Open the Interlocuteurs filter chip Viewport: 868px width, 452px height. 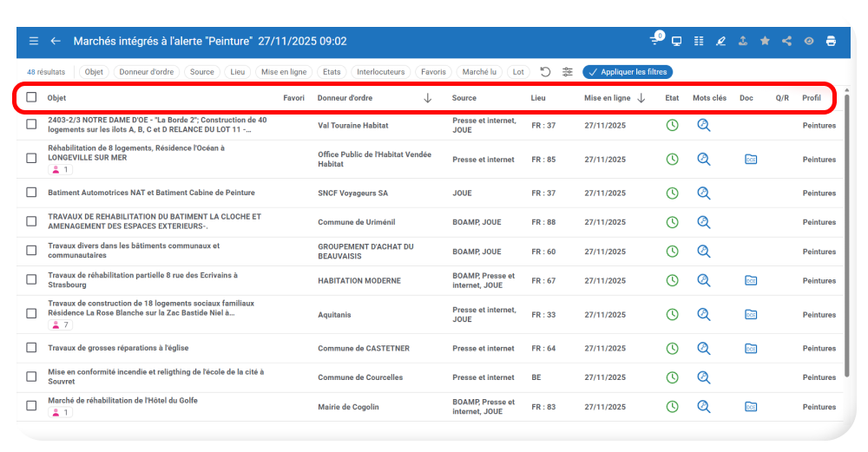[x=380, y=72]
